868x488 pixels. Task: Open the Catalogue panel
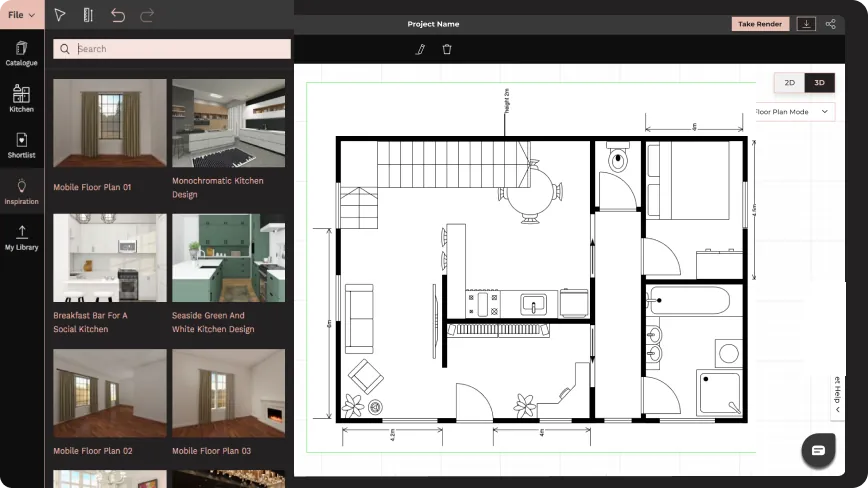[x=22, y=54]
